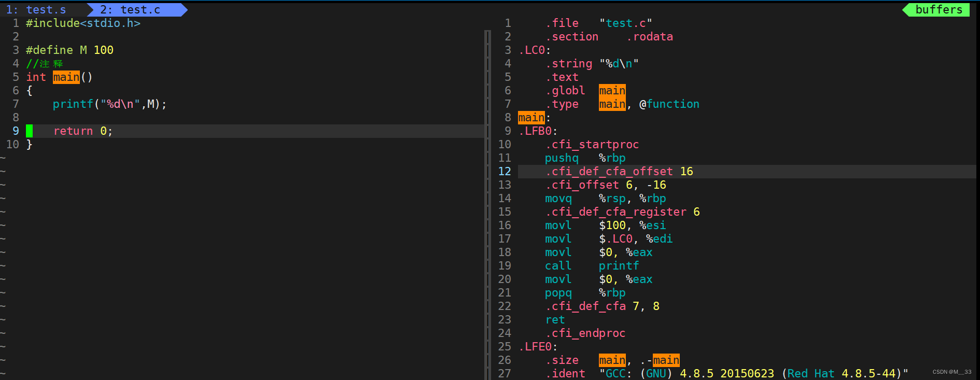The image size is (980, 380).
Task: Click the .text directive
Action: coord(562,77)
